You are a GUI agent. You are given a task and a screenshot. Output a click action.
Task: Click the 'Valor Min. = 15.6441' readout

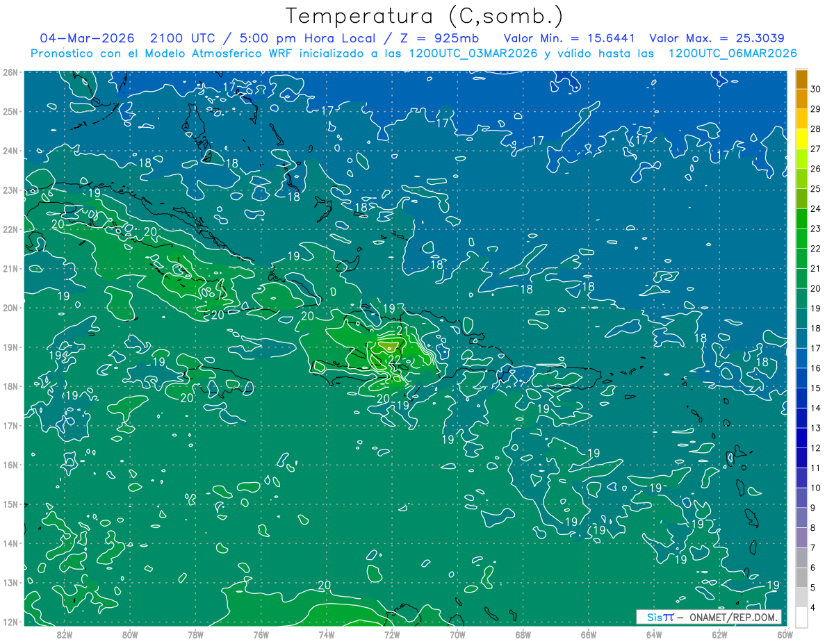[570, 38]
